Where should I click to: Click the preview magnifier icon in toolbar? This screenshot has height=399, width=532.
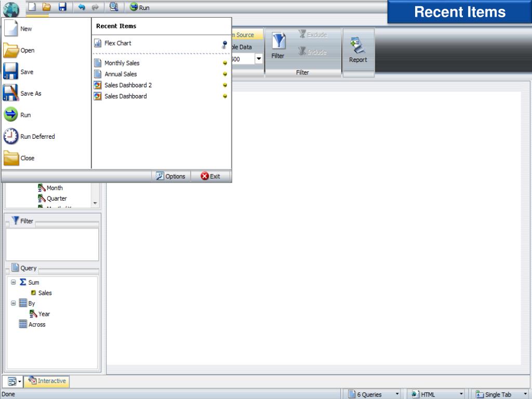114,7
